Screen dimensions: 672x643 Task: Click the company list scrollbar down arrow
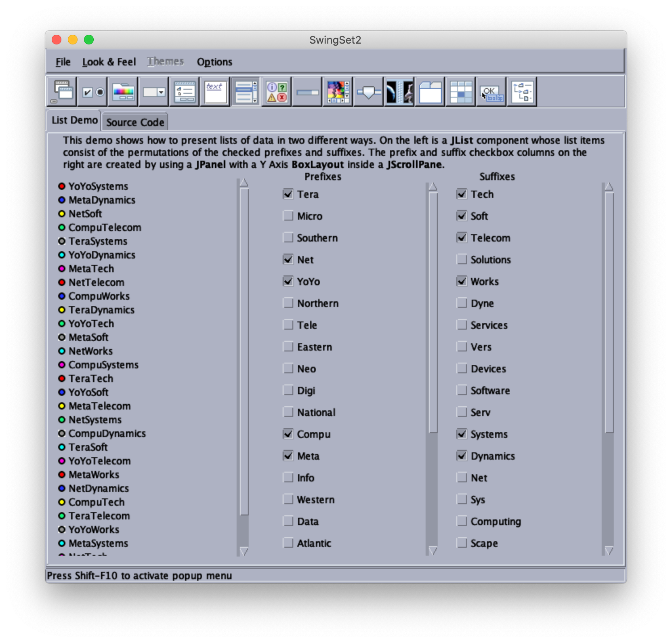244,551
